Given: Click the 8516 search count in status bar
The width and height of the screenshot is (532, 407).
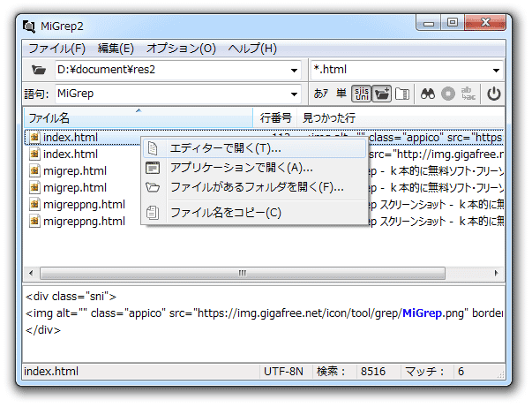Looking at the screenshot, I should [x=373, y=372].
